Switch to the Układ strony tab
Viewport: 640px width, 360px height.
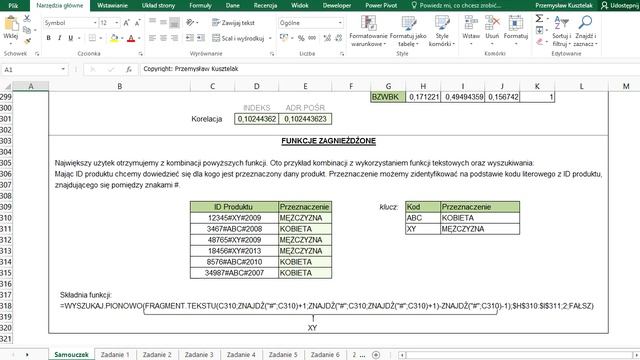(158, 5)
